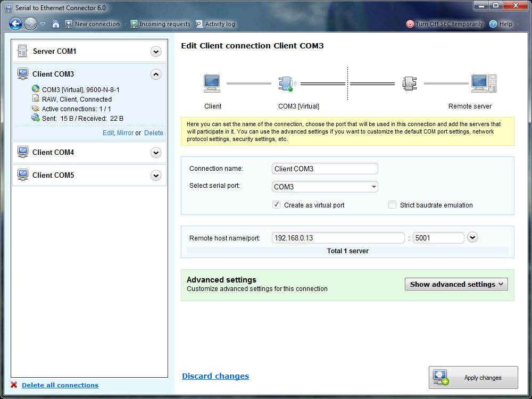The image size is (532, 399).
Task: Click the Client COM5 computer icon
Action: click(23, 175)
